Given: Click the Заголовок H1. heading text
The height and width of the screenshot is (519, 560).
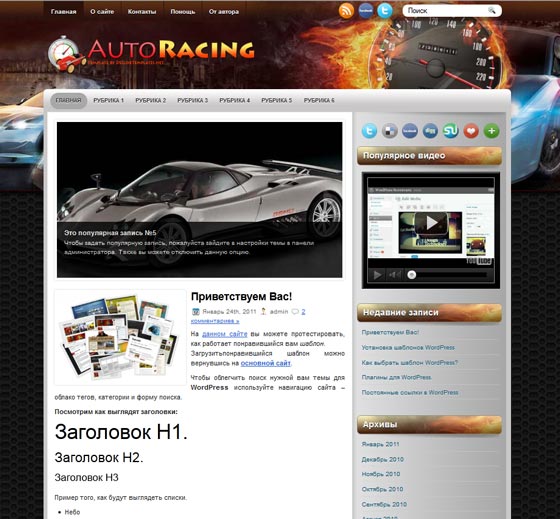Looking at the screenshot, I should click(121, 432).
